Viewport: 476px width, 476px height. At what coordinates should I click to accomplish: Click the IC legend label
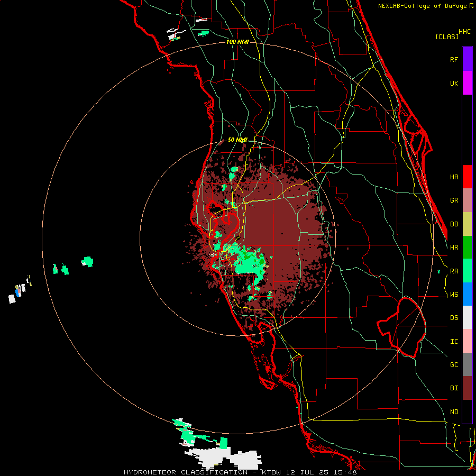[x=454, y=342]
